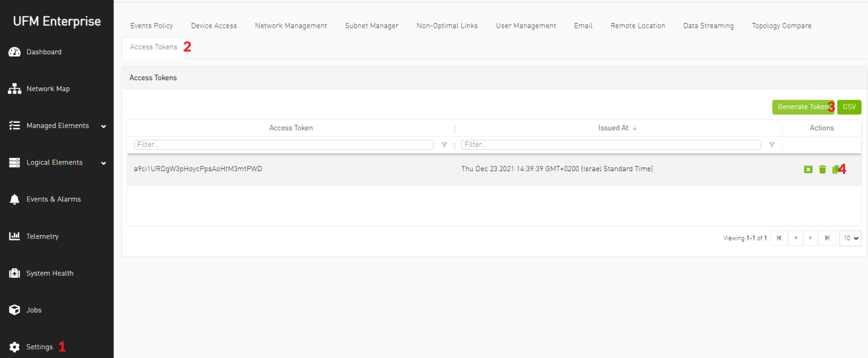Open the User Management tab
868x358 pixels.
click(526, 26)
